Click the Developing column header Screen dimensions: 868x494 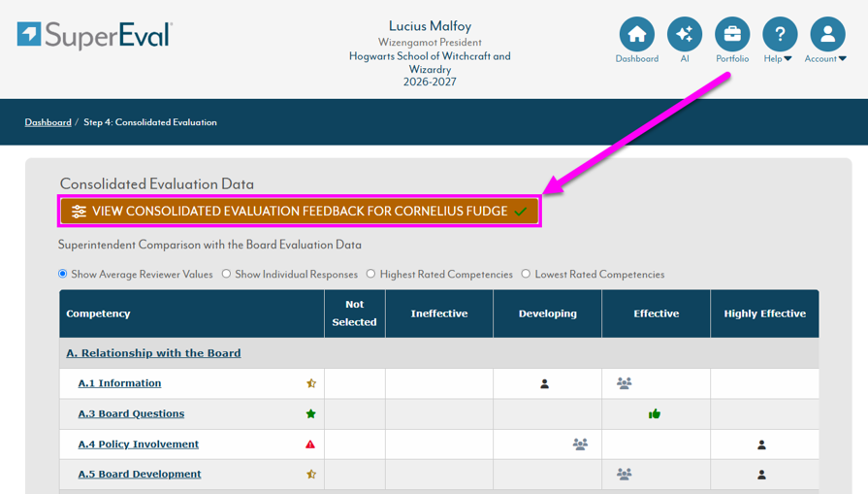[x=548, y=313]
